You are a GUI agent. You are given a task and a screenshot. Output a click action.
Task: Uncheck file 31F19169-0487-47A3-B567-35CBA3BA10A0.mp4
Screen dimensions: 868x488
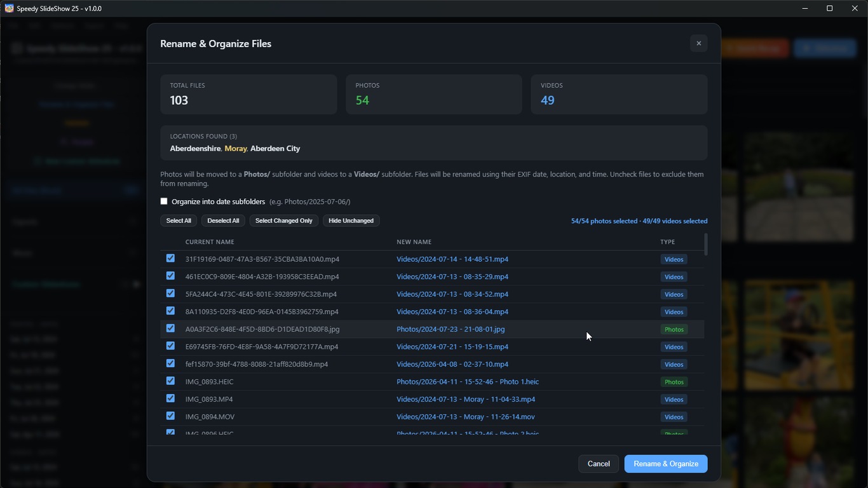[x=170, y=258]
